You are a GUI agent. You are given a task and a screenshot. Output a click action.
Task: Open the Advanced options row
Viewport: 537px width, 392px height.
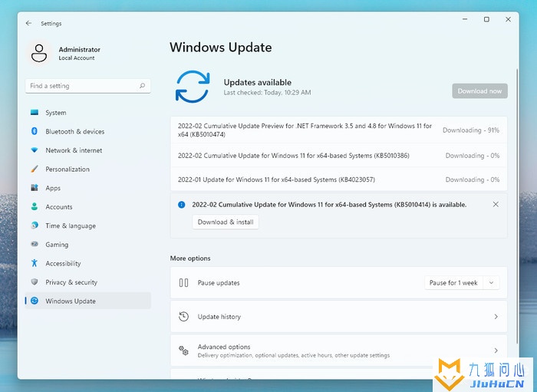pyautogui.click(x=339, y=351)
